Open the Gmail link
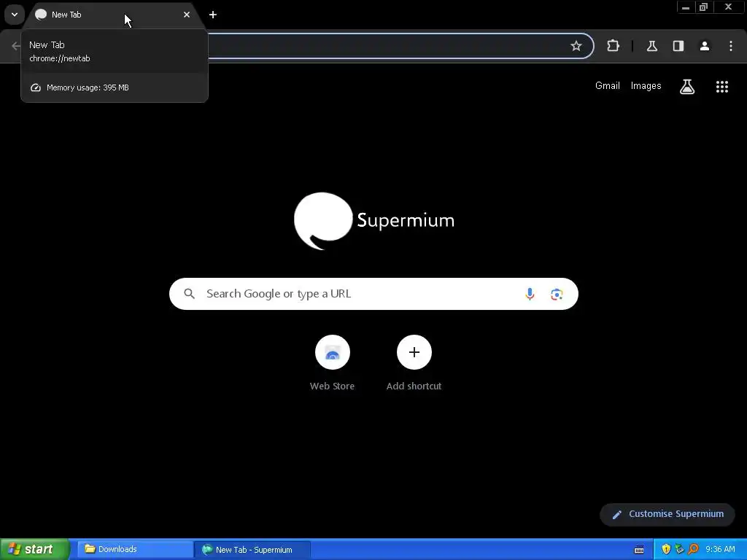747x560 pixels. tap(608, 86)
